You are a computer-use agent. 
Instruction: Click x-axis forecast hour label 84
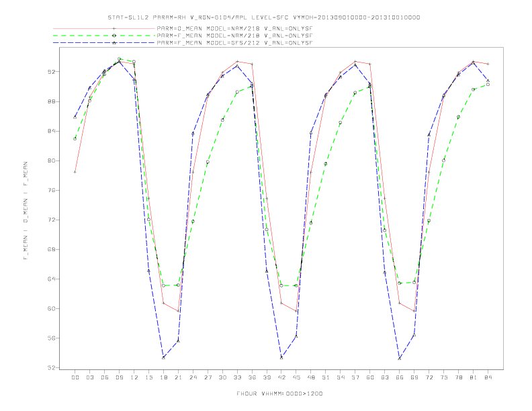488,377
